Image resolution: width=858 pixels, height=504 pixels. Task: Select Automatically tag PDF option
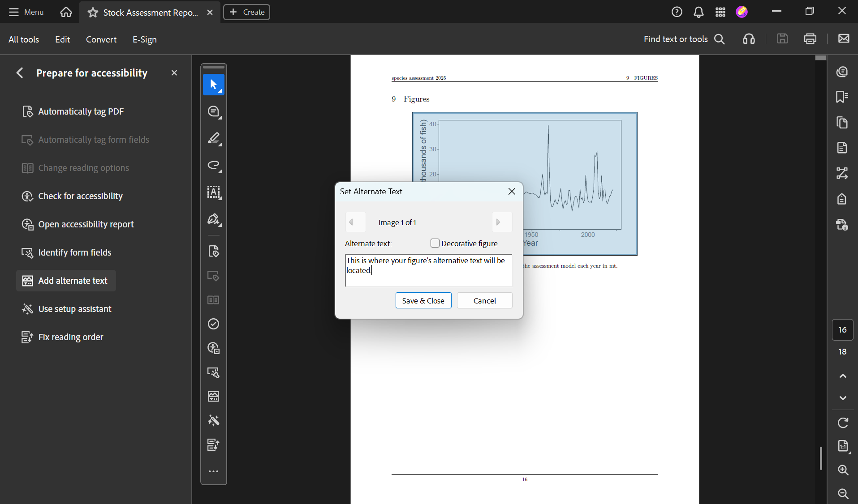click(x=81, y=111)
